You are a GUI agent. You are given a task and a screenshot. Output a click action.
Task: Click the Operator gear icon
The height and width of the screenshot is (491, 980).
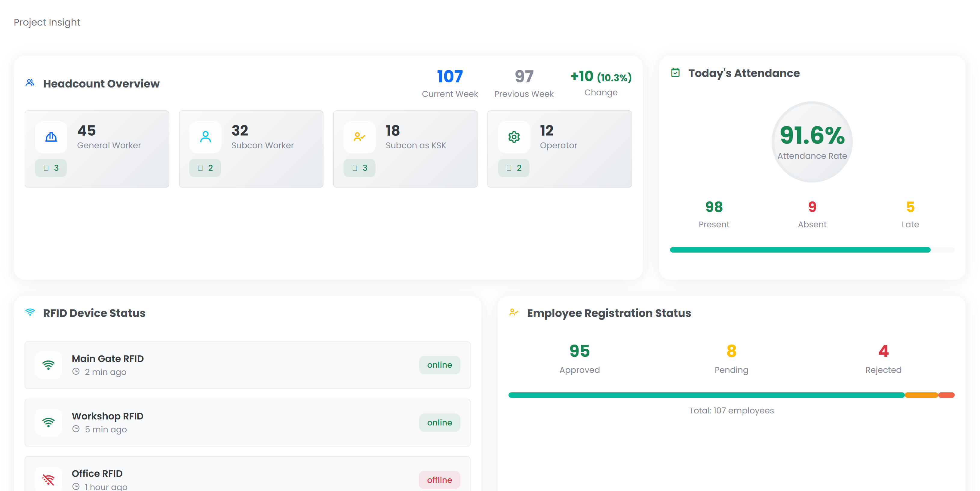click(514, 137)
